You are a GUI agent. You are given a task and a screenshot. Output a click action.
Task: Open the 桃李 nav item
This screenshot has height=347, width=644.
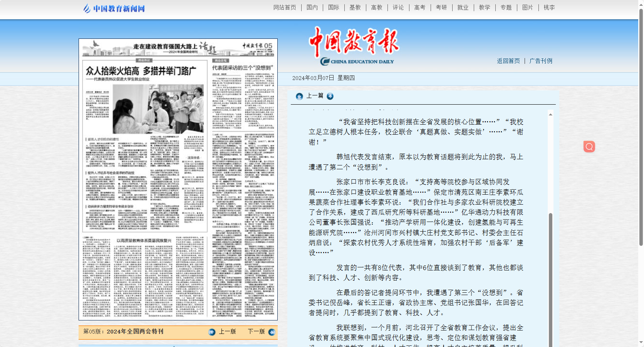tap(549, 7)
